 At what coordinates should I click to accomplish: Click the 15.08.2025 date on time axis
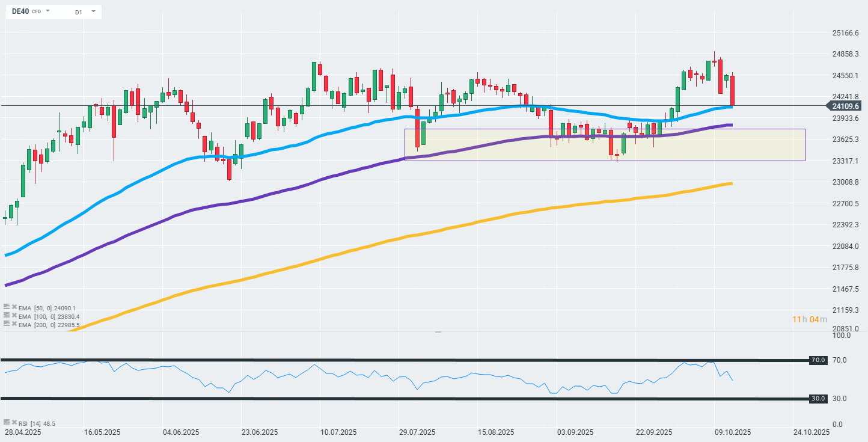click(496, 432)
